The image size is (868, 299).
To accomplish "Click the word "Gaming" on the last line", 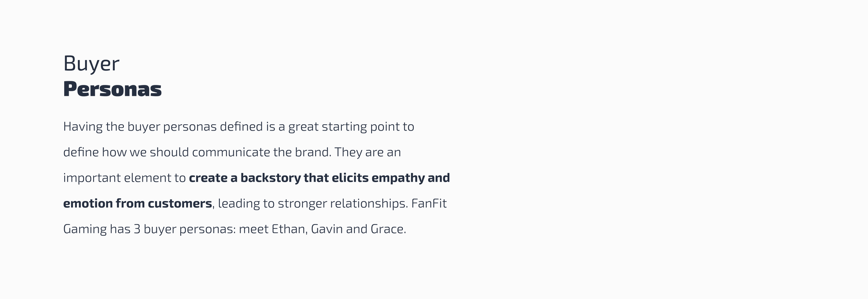I will tap(85, 229).
